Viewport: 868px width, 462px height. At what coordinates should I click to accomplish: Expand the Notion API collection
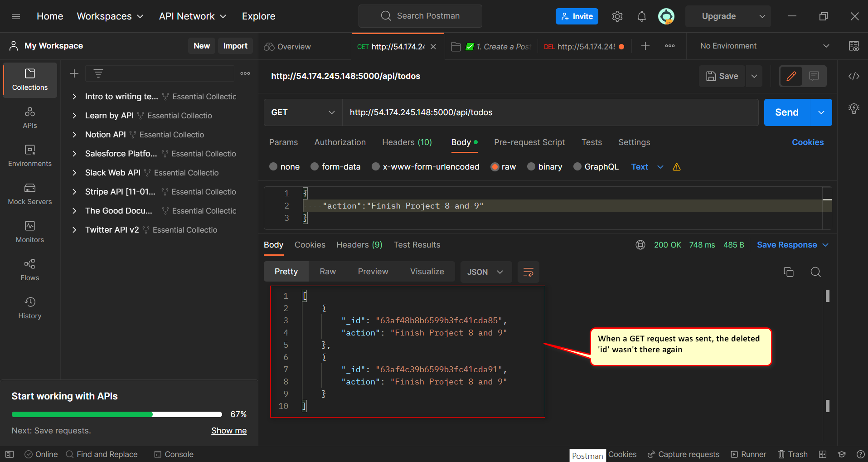[x=74, y=135]
